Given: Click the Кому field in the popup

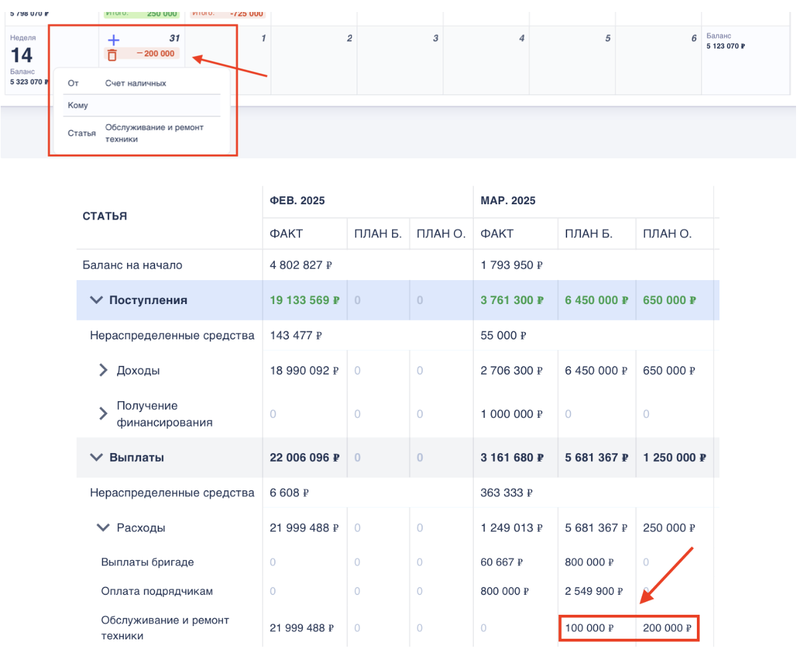Looking at the screenshot, I should tap(141, 105).
